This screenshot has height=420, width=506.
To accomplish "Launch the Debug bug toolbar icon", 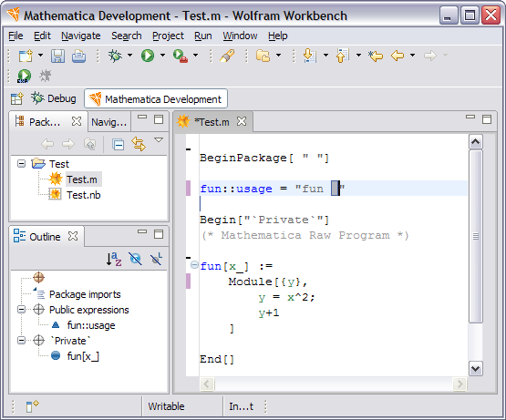I will [x=115, y=56].
